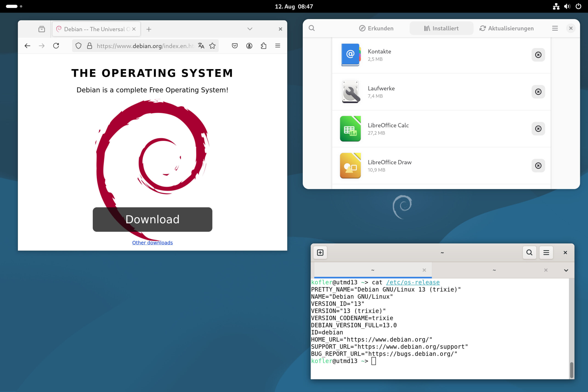Open the clock showing 12. Aug 08:47
Viewport: 588px width, 392px height.
(294, 6)
